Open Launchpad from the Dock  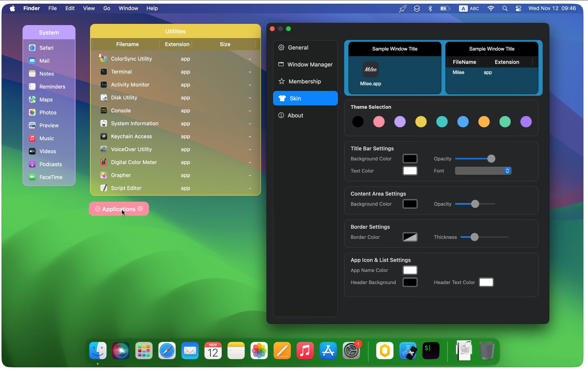tap(144, 351)
